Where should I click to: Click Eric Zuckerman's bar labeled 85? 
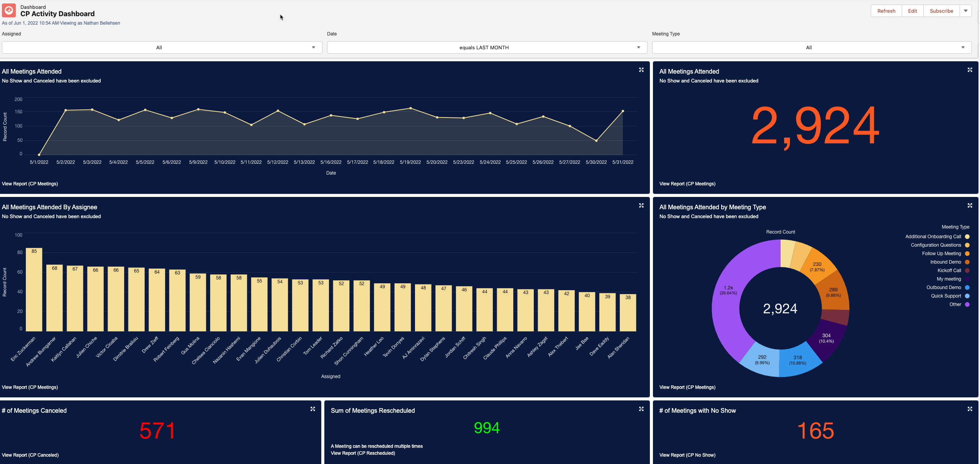coord(34,289)
